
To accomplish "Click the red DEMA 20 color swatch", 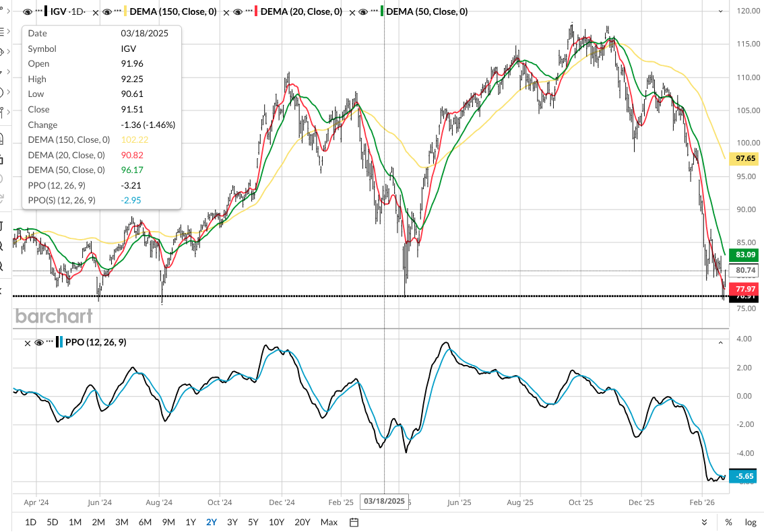I will (256, 11).
